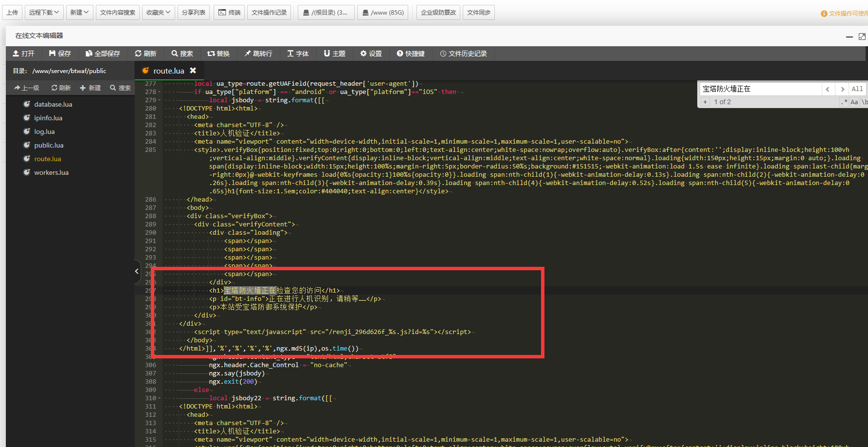Select the /(根目录) root disk button
The image size is (868, 447).
click(325, 12)
